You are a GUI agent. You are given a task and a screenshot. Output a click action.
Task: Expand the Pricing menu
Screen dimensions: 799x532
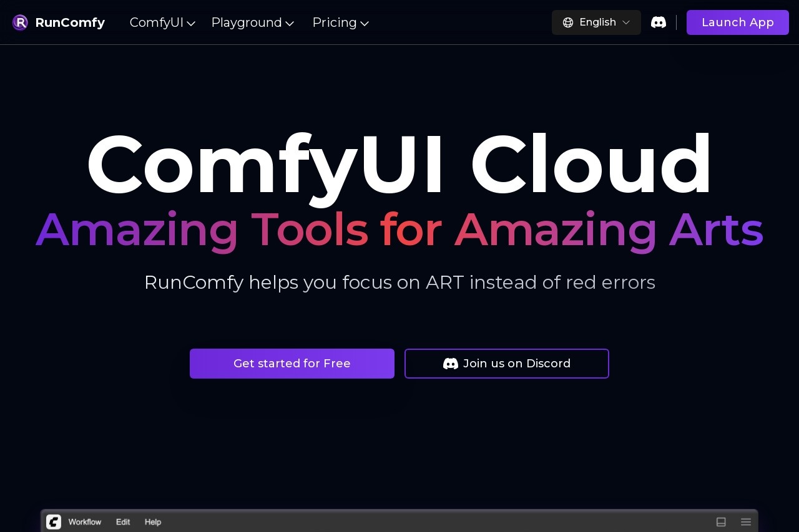coord(341,22)
